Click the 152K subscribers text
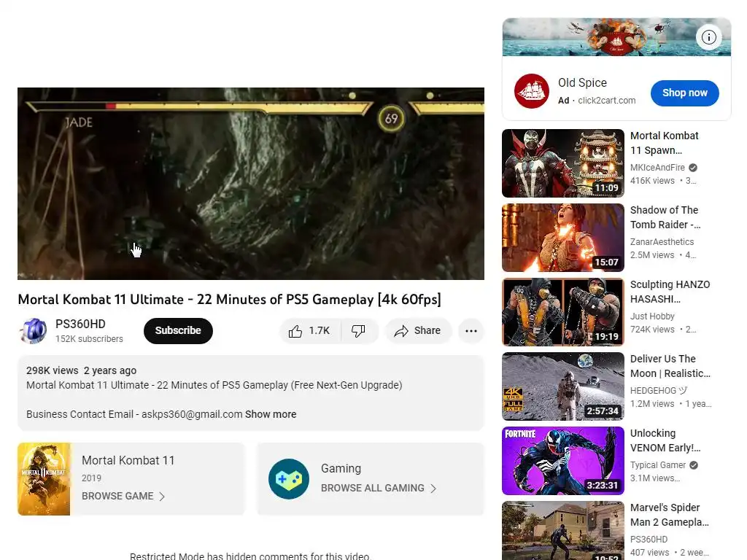Image resolution: width=747 pixels, height=560 pixels. coord(89,338)
